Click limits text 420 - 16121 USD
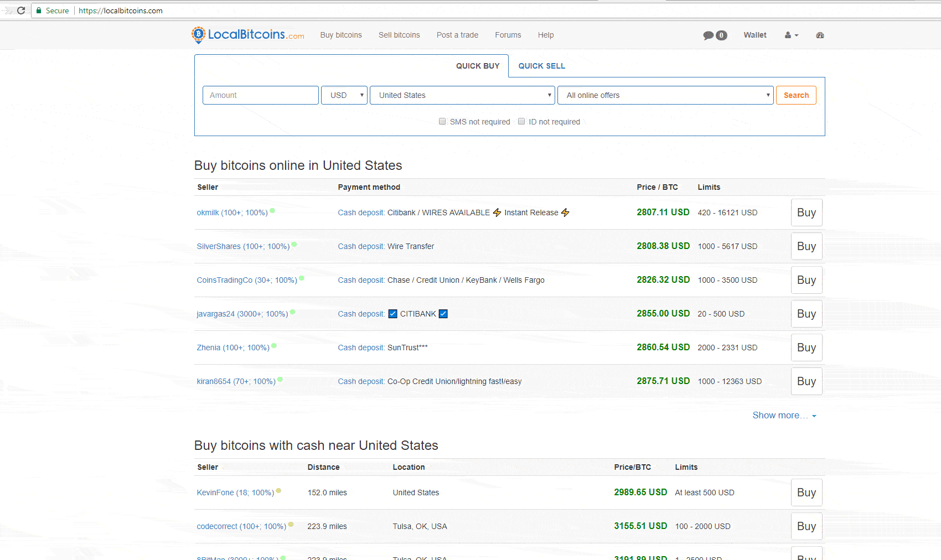This screenshot has width=941, height=560. pyautogui.click(x=727, y=212)
